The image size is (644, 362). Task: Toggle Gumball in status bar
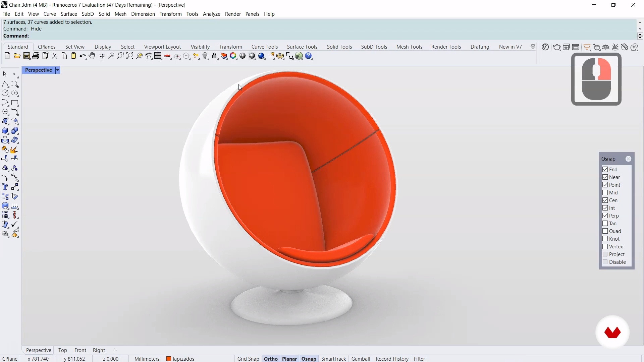[361, 359]
